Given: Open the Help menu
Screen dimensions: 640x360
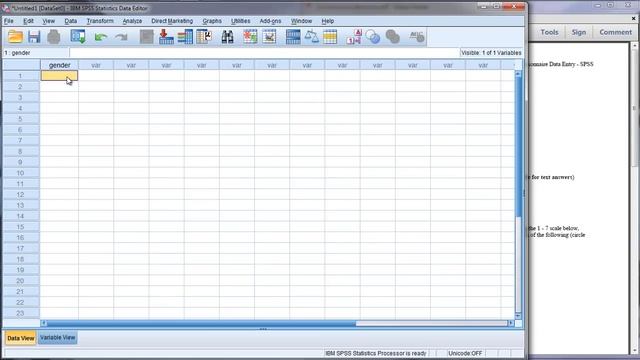Looking at the screenshot, I should [327, 21].
